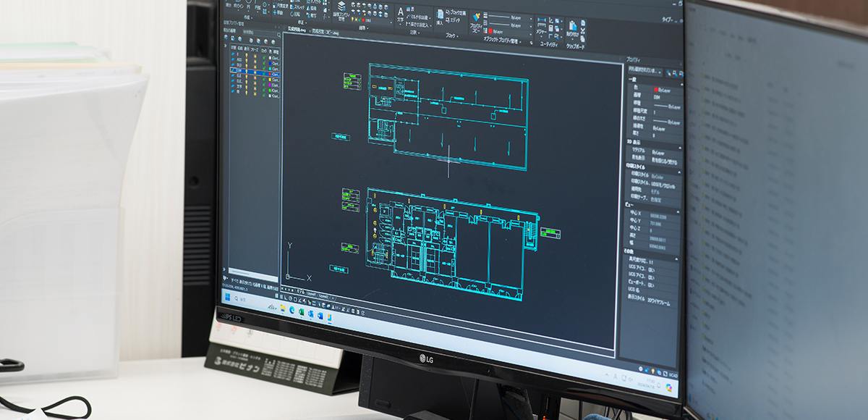Expand the 作成 draw panel dropdown
This screenshot has height=420, width=868.
tap(250, 17)
